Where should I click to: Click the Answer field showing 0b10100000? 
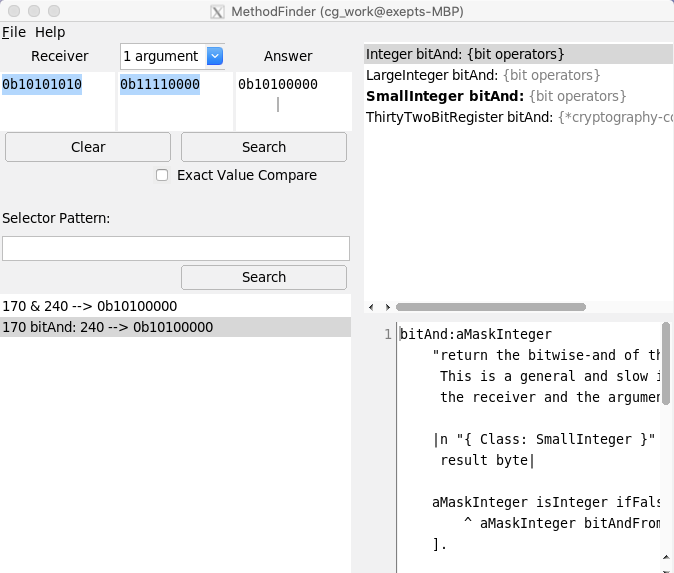click(x=292, y=100)
